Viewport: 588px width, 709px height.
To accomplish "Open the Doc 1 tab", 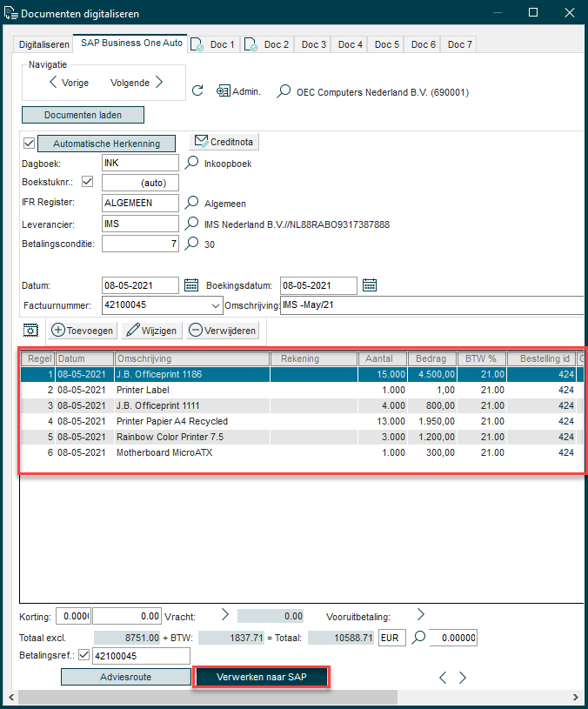I will 214,44.
